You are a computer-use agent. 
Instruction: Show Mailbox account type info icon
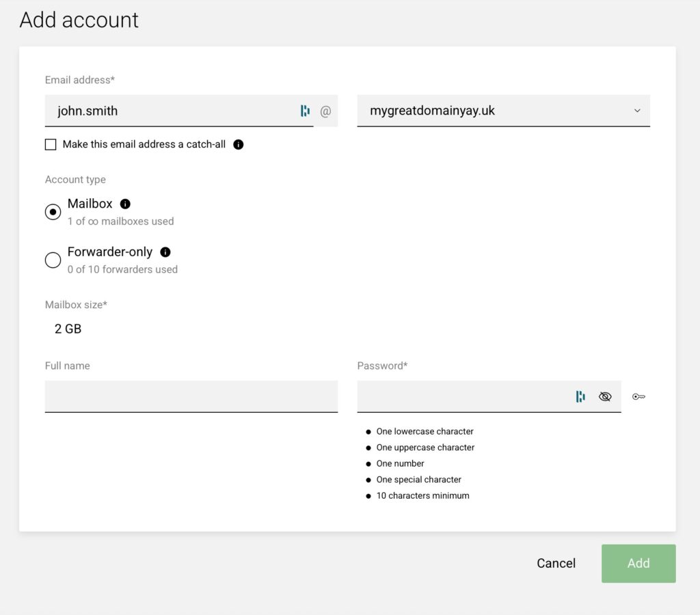click(126, 204)
